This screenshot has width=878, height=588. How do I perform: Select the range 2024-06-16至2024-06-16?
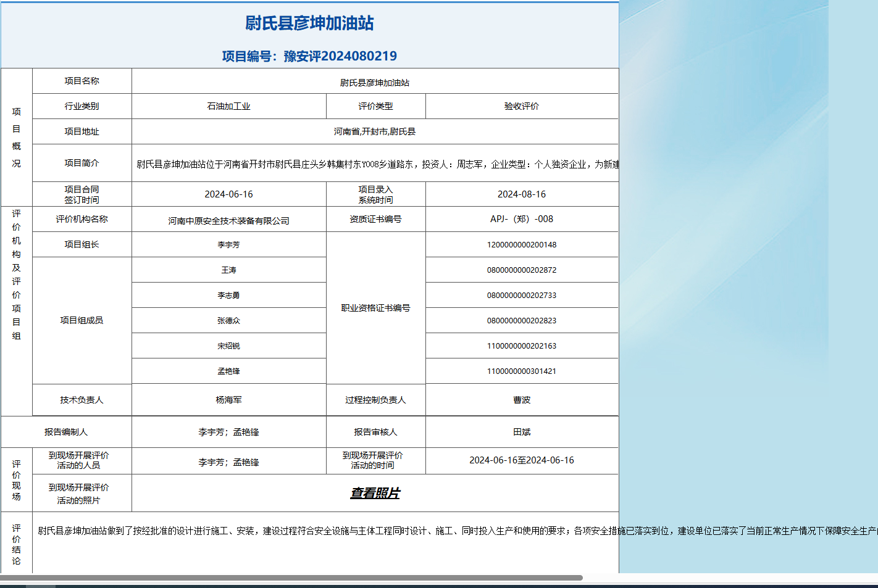[x=522, y=460]
